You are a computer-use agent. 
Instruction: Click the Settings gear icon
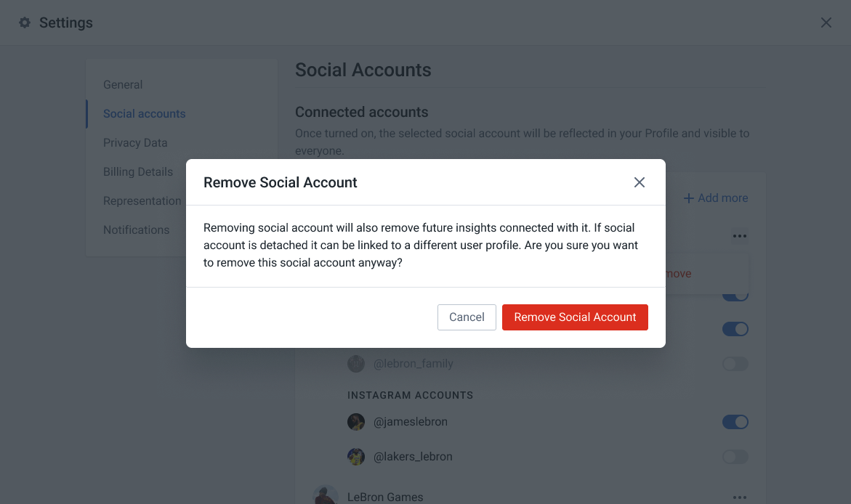click(25, 23)
